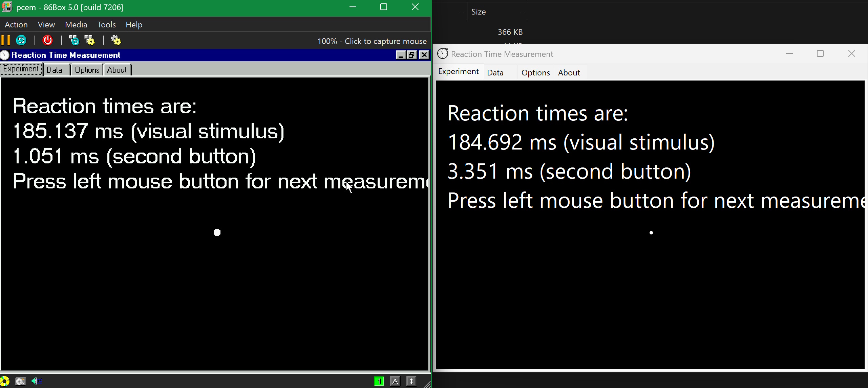Close the native Reaction Time Measurement window
The width and height of the screenshot is (868, 388).
[x=851, y=53]
